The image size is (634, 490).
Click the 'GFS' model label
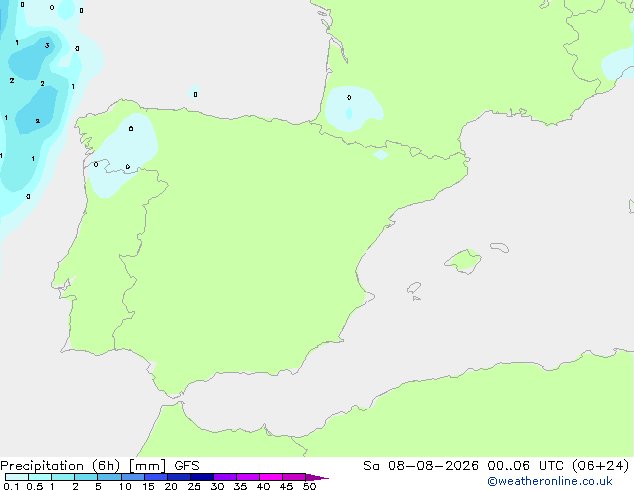pos(187,466)
